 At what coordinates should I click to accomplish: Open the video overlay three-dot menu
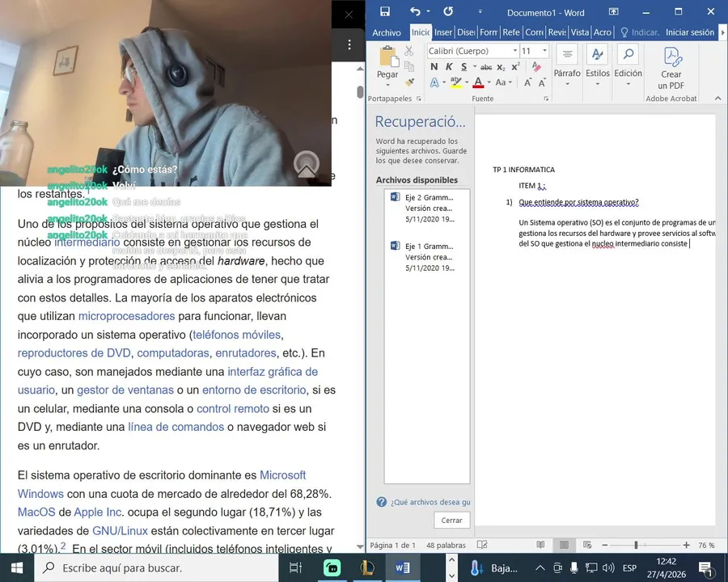pyautogui.click(x=349, y=44)
